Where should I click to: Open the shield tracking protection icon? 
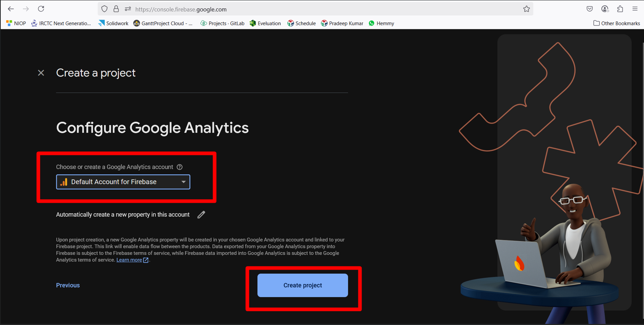104,9
